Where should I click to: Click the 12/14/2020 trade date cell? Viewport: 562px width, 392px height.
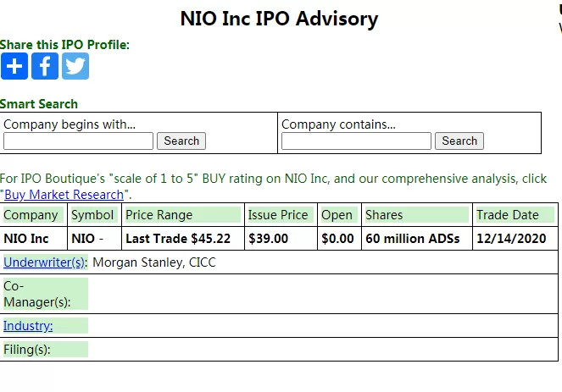pos(515,239)
